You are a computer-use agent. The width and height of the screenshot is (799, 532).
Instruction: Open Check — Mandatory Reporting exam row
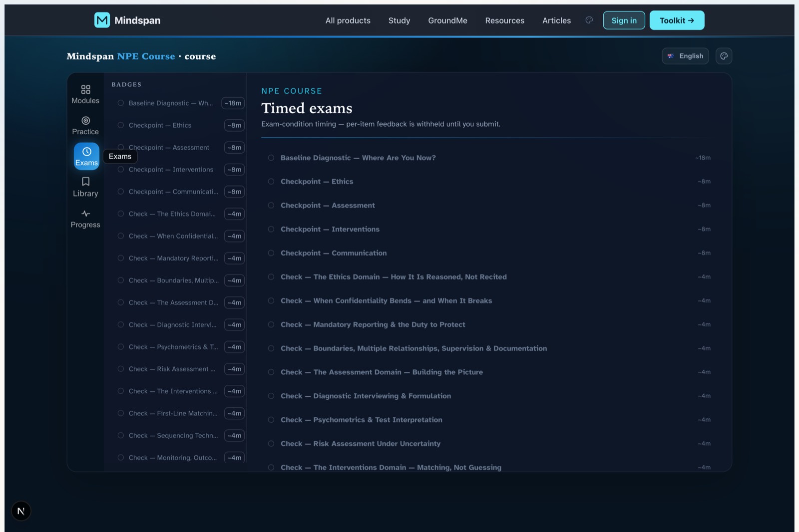[x=489, y=324]
